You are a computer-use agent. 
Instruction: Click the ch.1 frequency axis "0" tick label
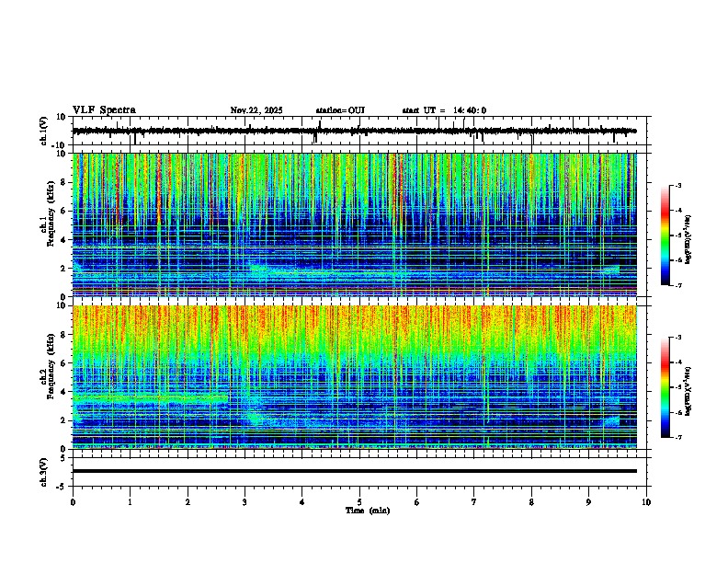63,297
